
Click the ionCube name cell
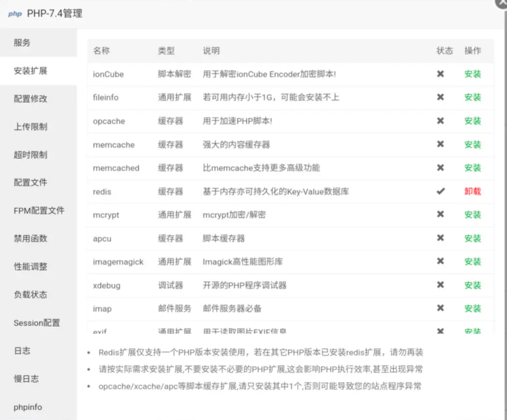[x=108, y=74]
